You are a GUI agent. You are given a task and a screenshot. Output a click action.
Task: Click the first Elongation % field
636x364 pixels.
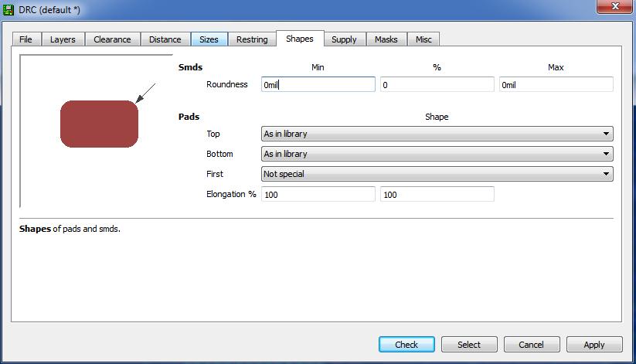[x=318, y=194]
